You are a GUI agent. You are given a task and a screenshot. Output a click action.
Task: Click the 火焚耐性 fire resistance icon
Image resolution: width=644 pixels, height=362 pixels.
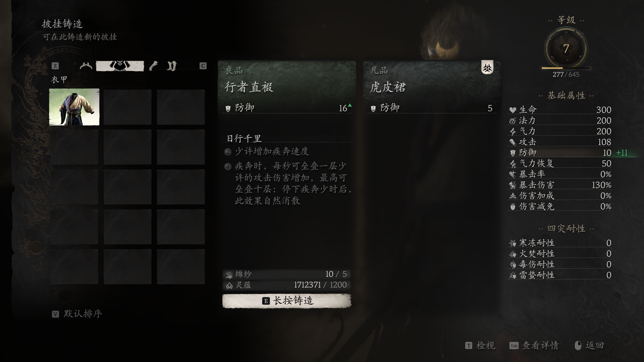[513, 254]
